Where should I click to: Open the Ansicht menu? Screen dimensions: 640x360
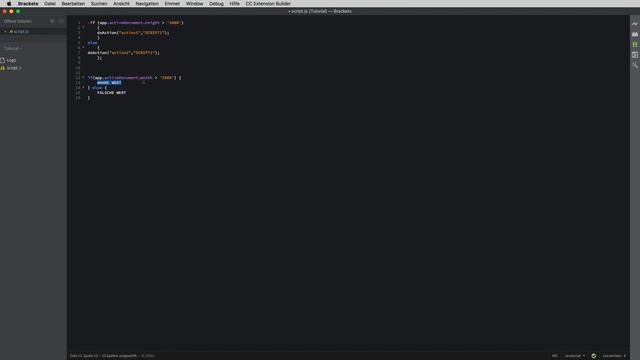click(121, 4)
